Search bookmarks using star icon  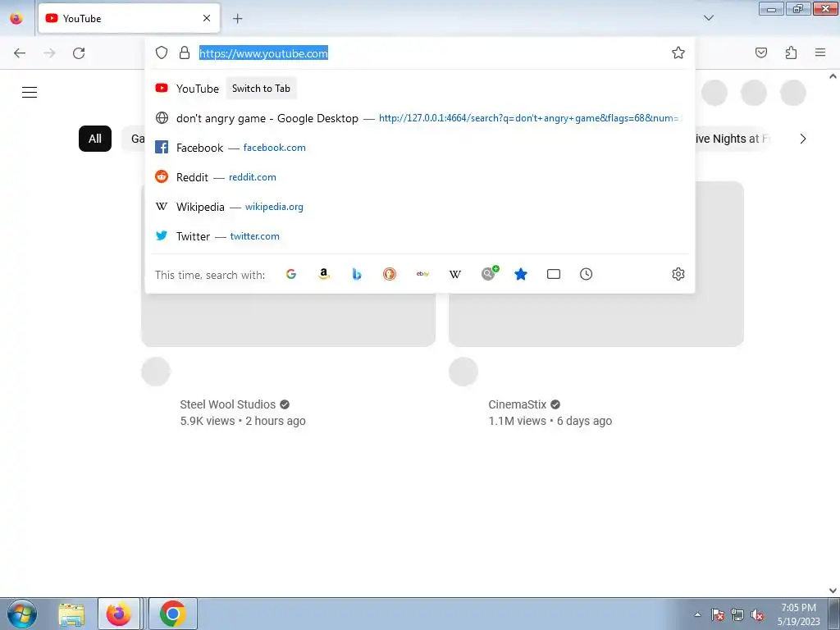click(521, 274)
